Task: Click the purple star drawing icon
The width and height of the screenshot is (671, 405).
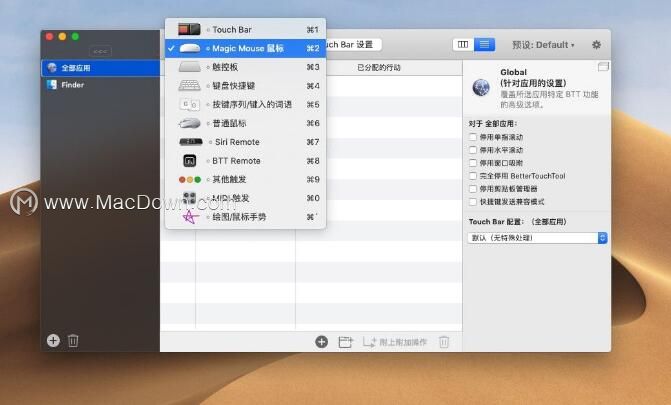Action: click(190, 217)
